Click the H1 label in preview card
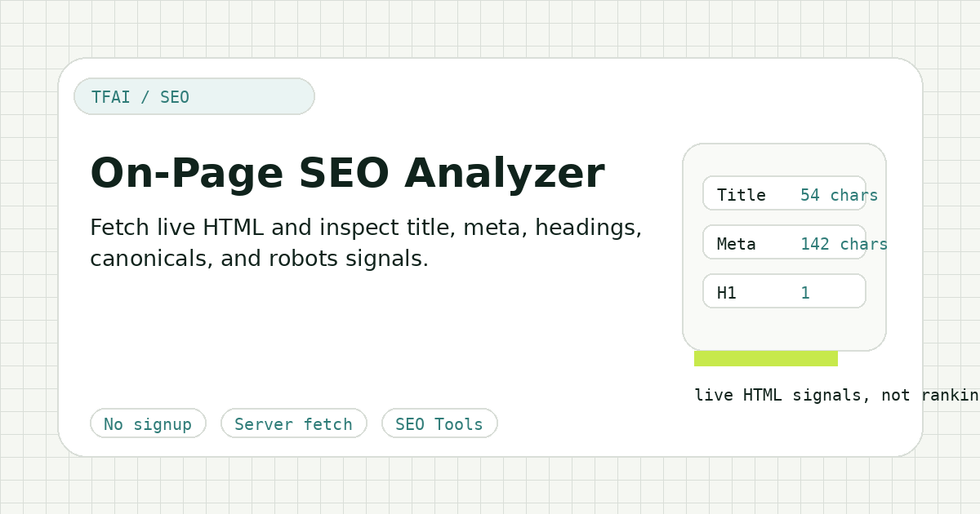980x514 pixels. point(727,293)
